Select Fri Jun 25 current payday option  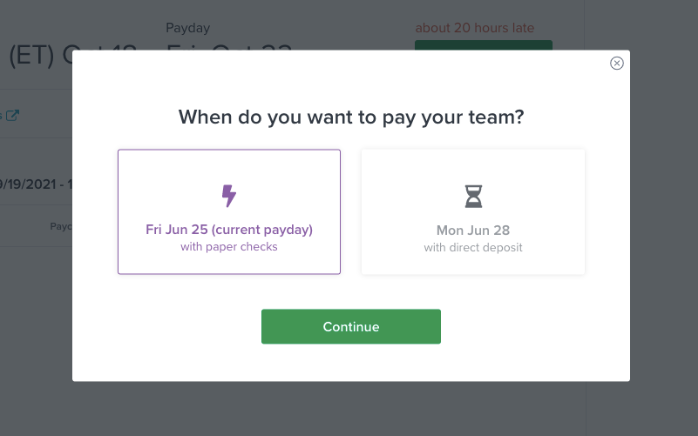pos(229,212)
